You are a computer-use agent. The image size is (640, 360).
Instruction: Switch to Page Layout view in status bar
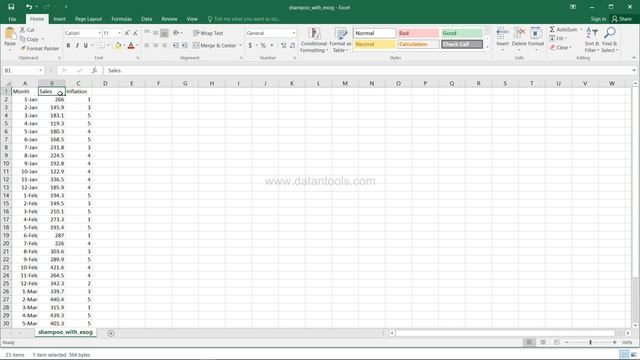click(x=543, y=342)
